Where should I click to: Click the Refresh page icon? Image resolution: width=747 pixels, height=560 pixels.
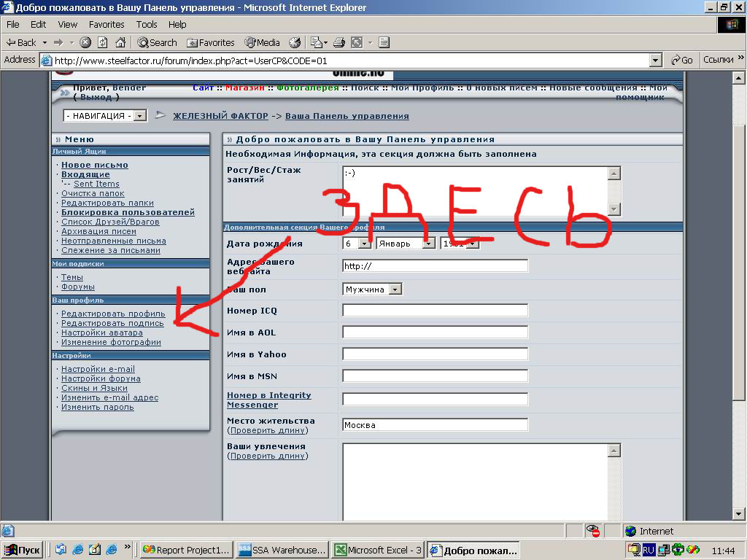103,42
